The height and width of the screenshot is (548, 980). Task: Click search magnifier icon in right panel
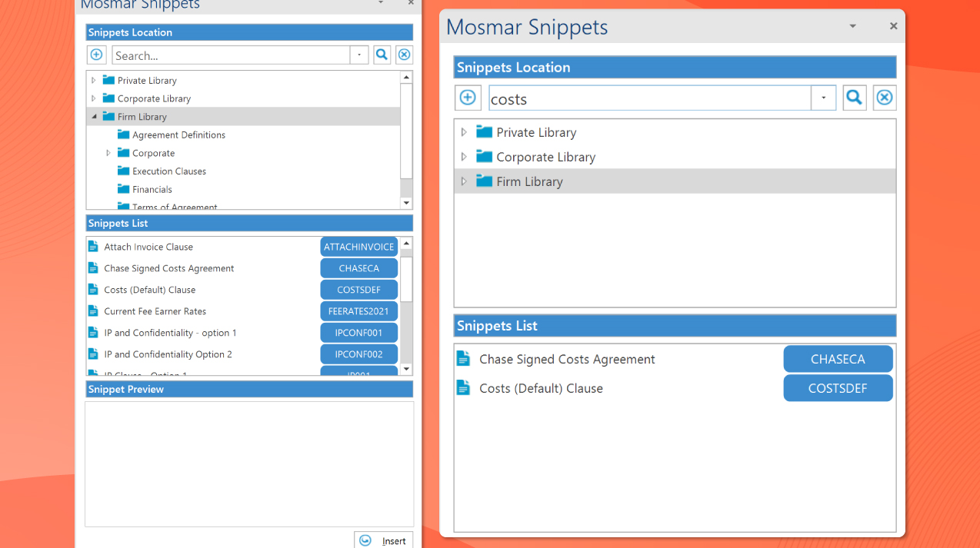855,98
